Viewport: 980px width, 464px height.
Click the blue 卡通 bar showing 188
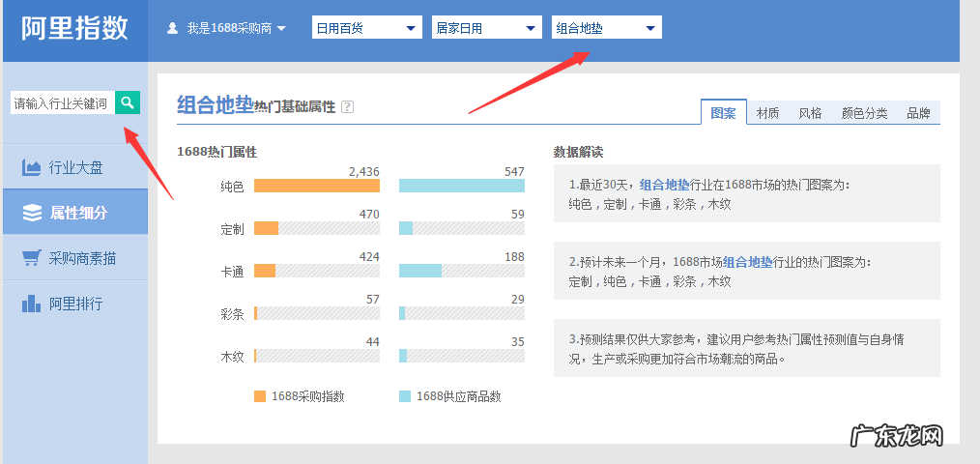click(x=420, y=271)
